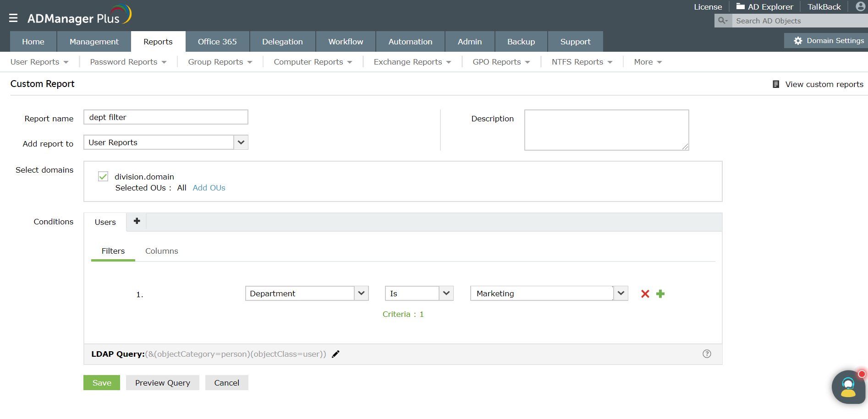Image resolution: width=868 pixels, height=419 pixels.
Task: Uncheck the division.domain checkbox
Action: (103, 176)
